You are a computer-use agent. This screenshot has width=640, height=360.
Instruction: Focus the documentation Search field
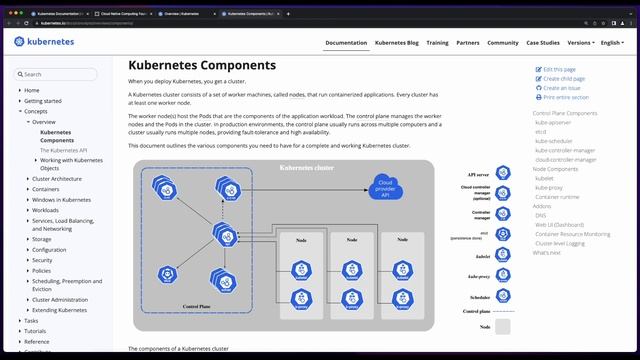pos(56,74)
